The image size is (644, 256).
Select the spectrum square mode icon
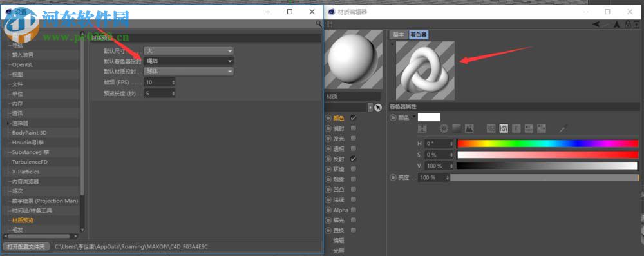click(x=457, y=128)
